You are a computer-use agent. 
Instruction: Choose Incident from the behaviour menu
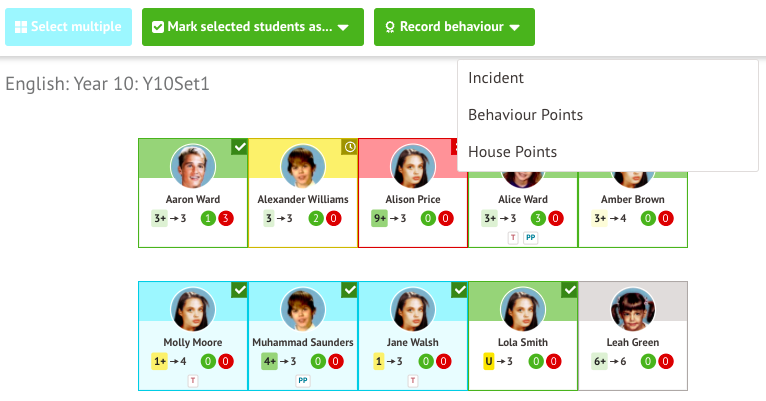pyautogui.click(x=496, y=78)
